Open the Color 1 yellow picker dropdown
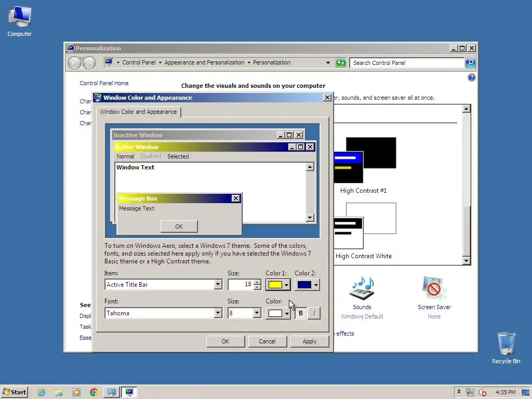The image size is (532, 399). click(278, 285)
